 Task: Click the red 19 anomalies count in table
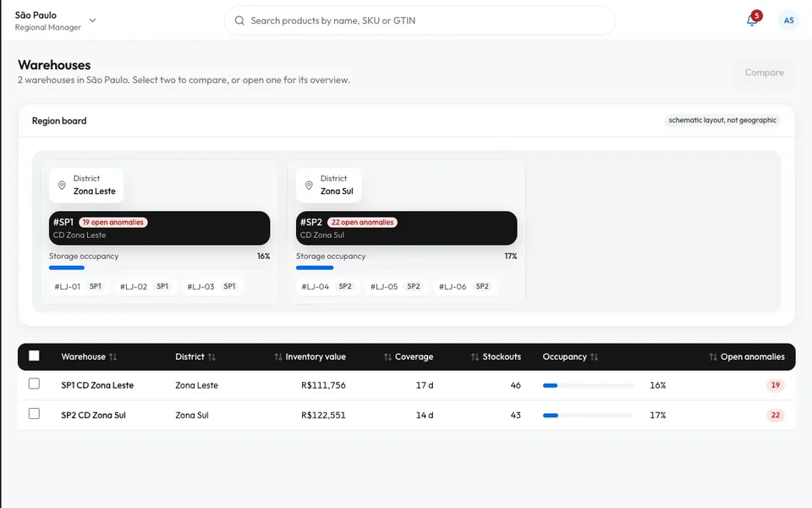[776, 385]
